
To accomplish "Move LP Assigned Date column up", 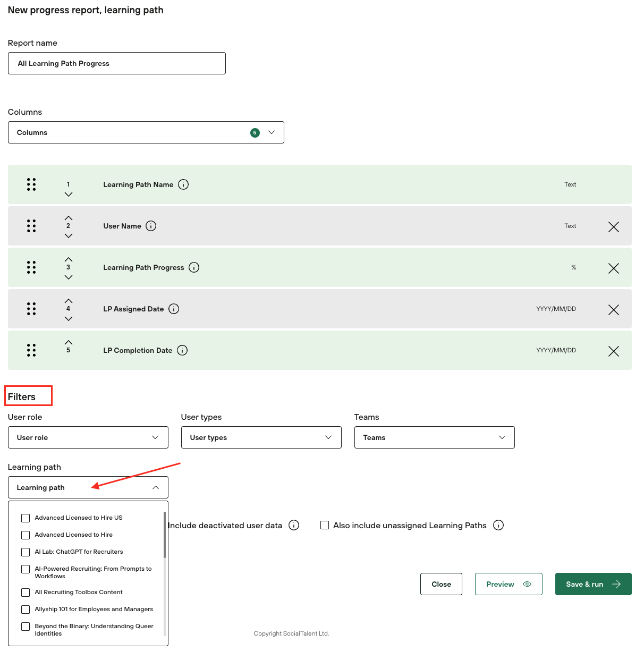I will coord(68,301).
